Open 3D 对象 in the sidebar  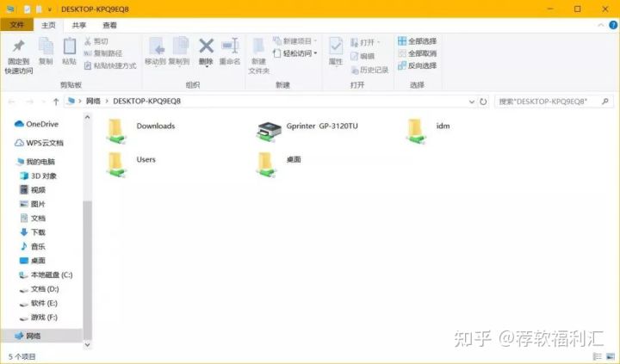39,176
